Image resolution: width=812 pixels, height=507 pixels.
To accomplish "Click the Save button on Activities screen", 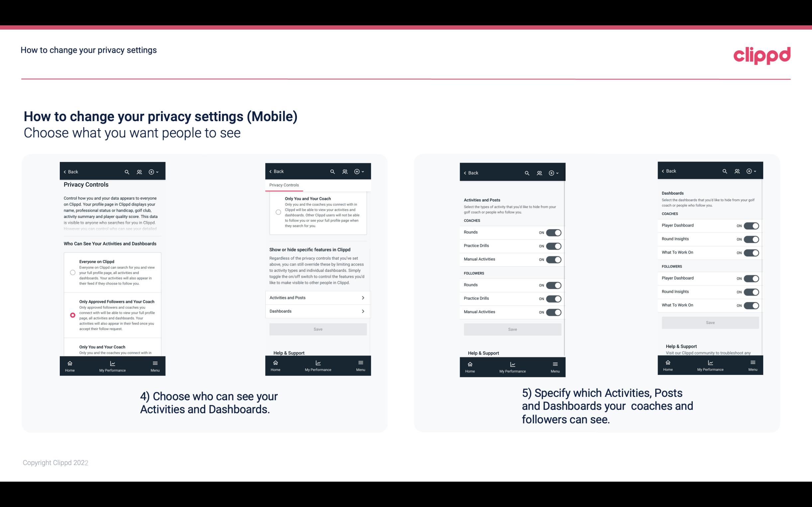I will pos(512,329).
